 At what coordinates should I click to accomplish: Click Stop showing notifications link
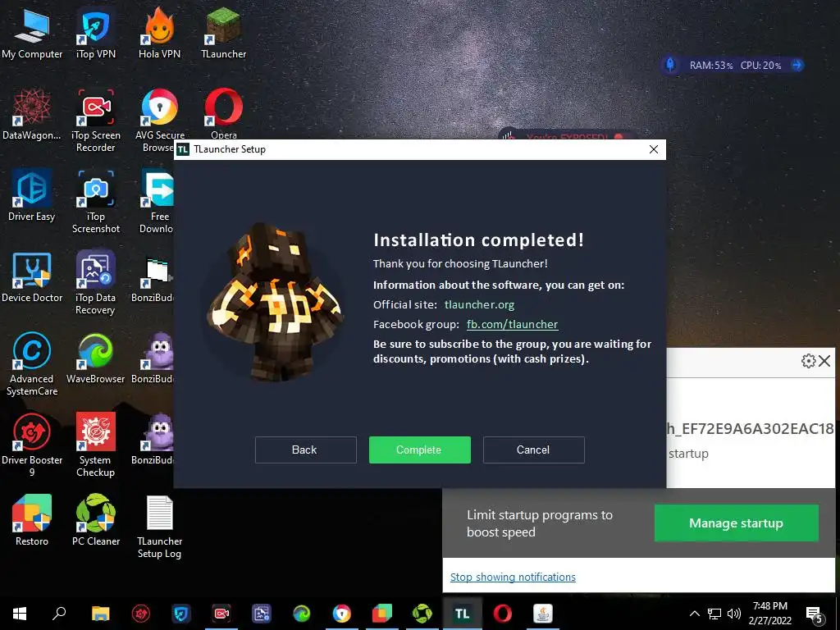(x=513, y=577)
